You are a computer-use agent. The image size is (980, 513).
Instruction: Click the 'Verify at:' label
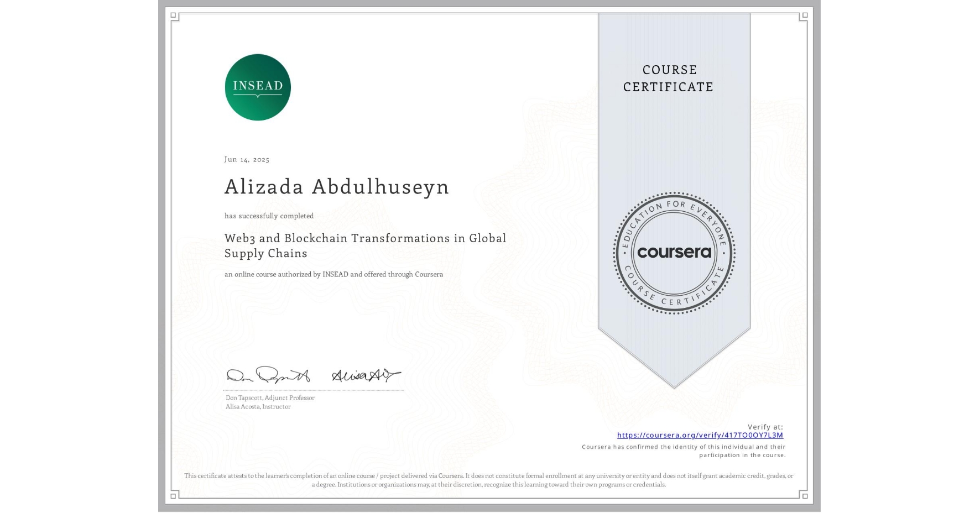765,427
